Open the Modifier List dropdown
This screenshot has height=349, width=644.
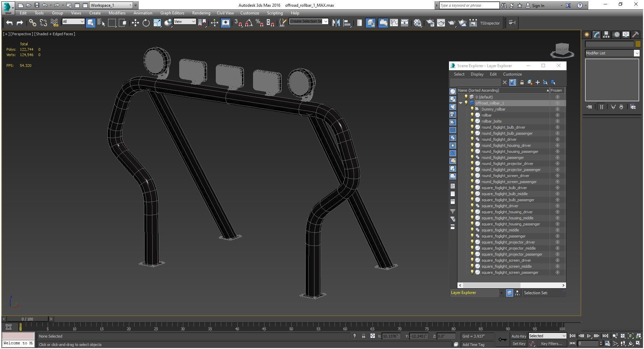[x=612, y=53]
